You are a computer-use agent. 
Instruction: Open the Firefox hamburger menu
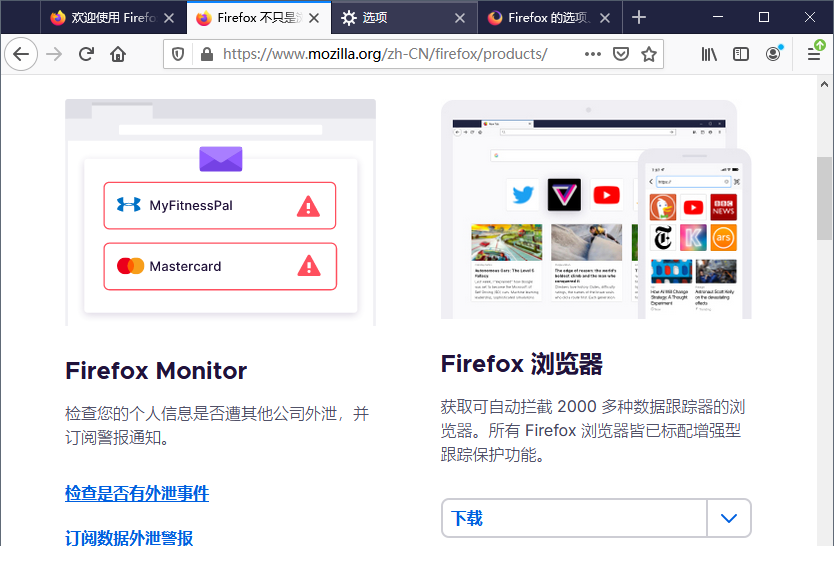814,54
